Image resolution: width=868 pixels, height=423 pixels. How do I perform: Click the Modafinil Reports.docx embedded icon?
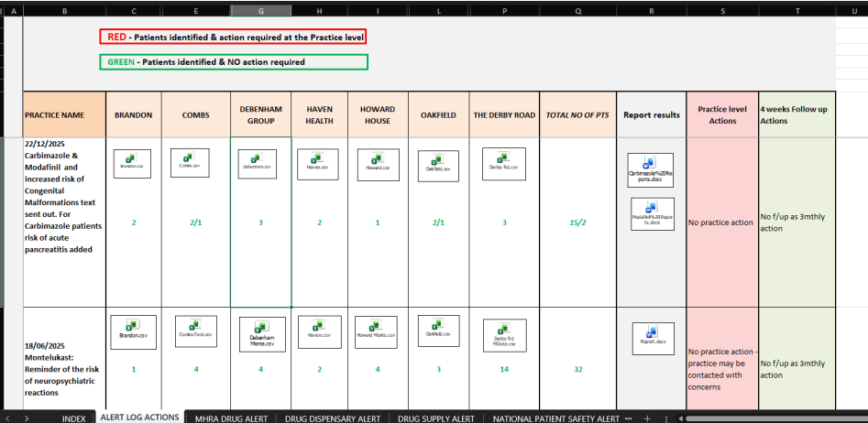point(651,213)
